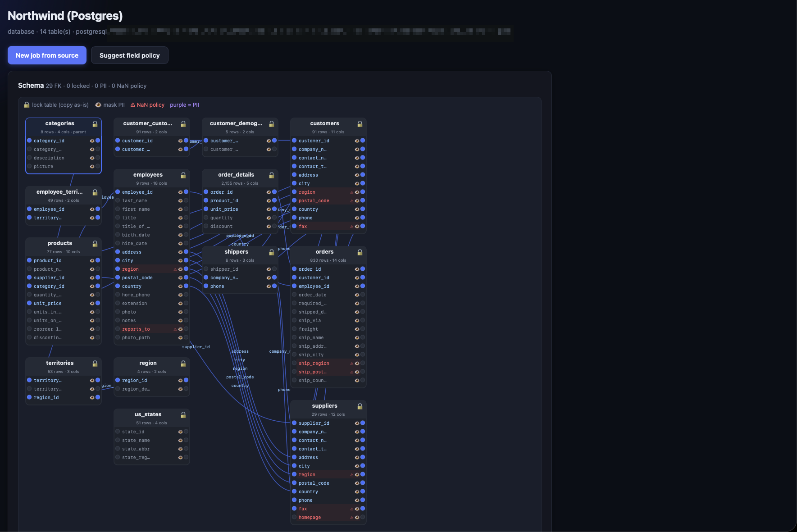Image resolution: width=797 pixels, height=532 pixels.
Task: Lock the order_details table
Action: 272,175
